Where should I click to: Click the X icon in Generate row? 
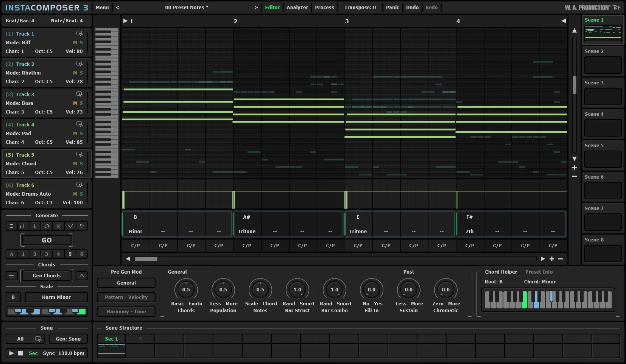point(58,226)
